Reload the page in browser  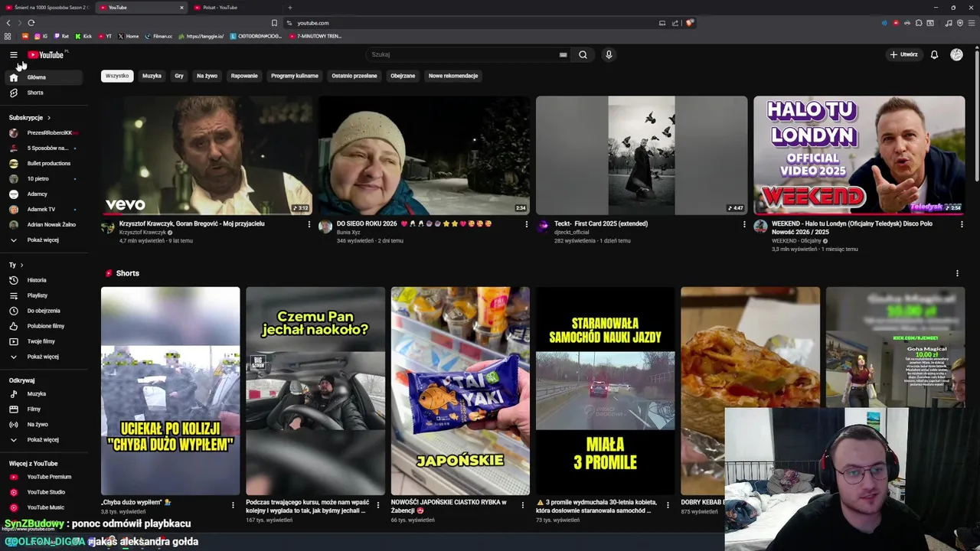[31, 23]
